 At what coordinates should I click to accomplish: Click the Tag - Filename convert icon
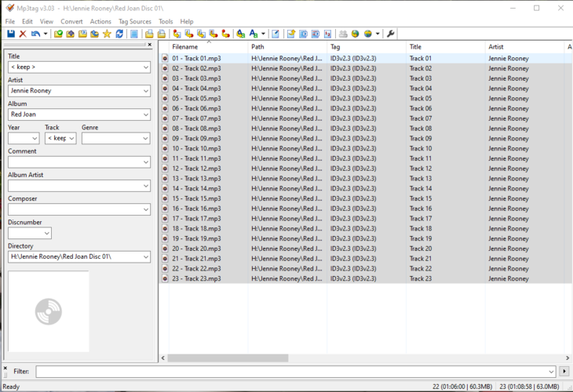[x=177, y=34]
